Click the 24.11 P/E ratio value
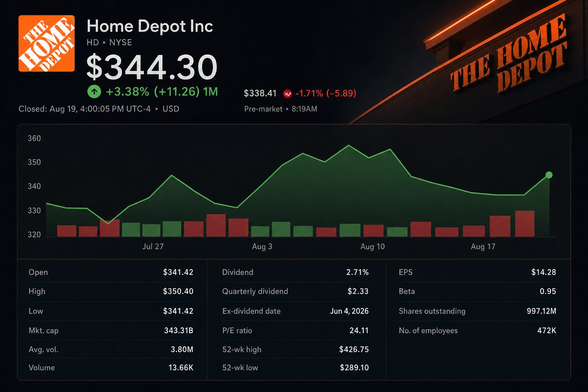The width and height of the screenshot is (588, 392). click(x=359, y=330)
